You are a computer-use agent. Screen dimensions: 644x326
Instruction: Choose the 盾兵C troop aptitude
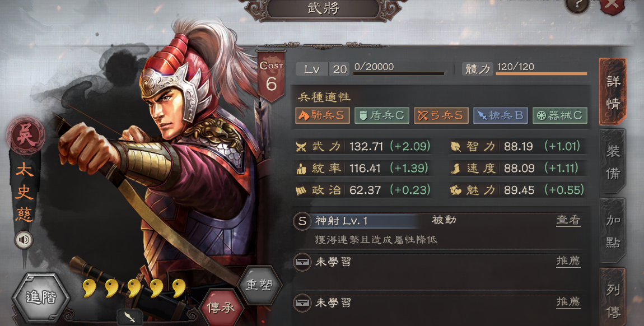(x=382, y=116)
